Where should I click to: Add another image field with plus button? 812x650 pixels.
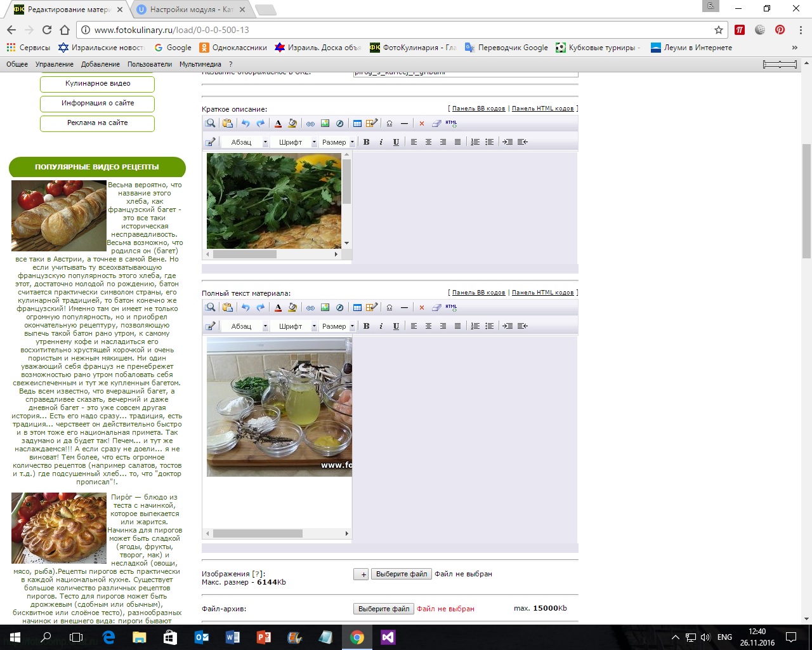361,574
